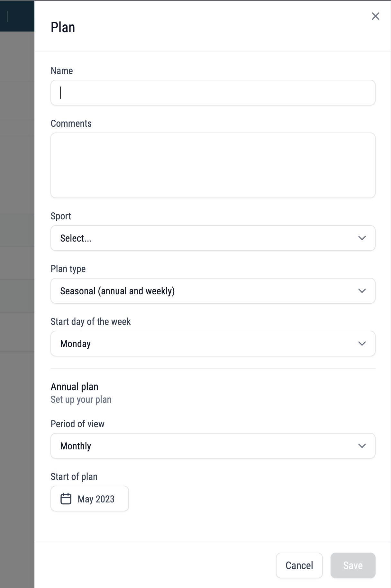
Task: Focus the Name text field
Action: (x=213, y=93)
